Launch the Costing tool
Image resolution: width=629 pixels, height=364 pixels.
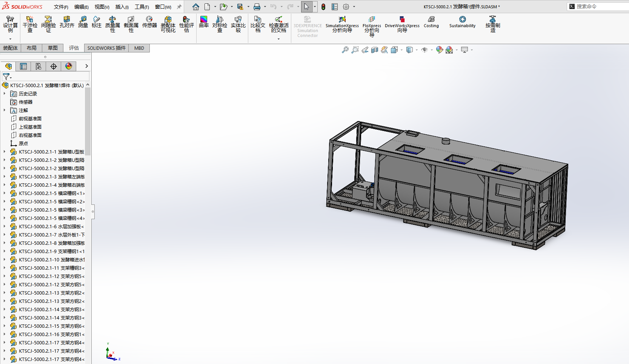click(431, 22)
